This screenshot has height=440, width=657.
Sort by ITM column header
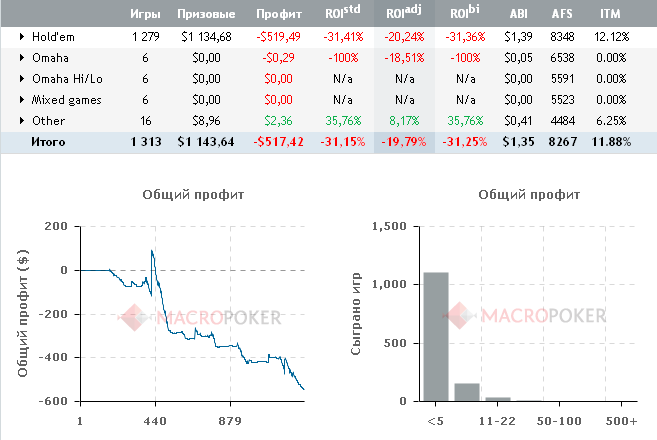point(610,15)
